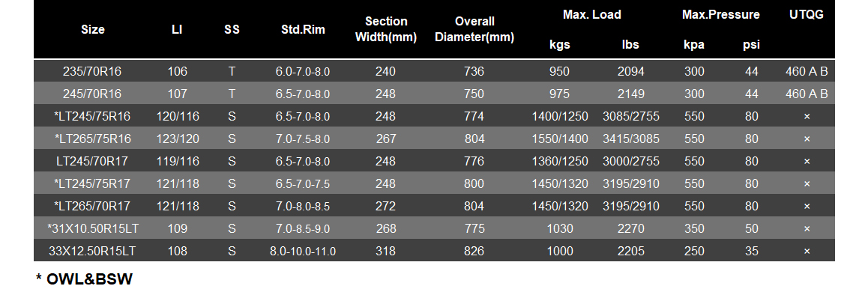Select the 235/70R16 size cell

(92, 71)
